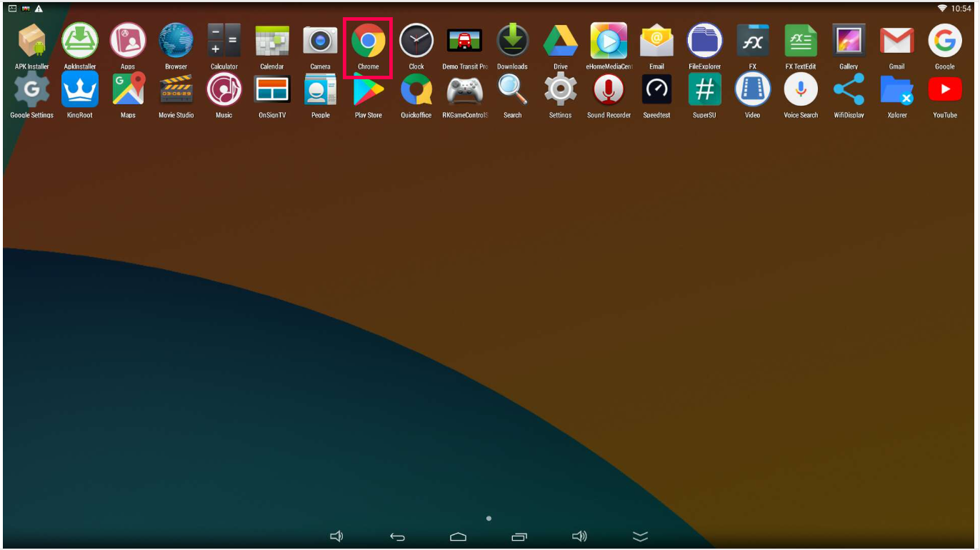Tap the warning triangle notification icon
Viewport: 980px width, 550px height.
click(39, 8)
